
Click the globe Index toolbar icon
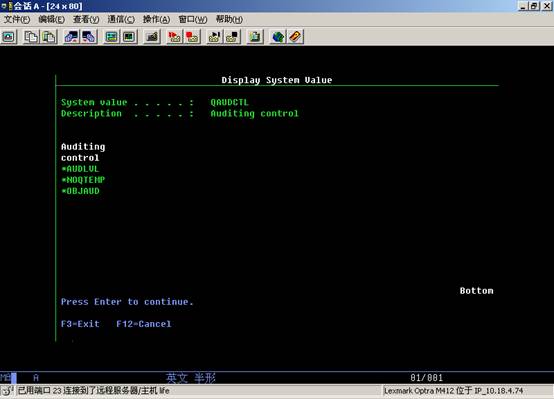click(278, 37)
